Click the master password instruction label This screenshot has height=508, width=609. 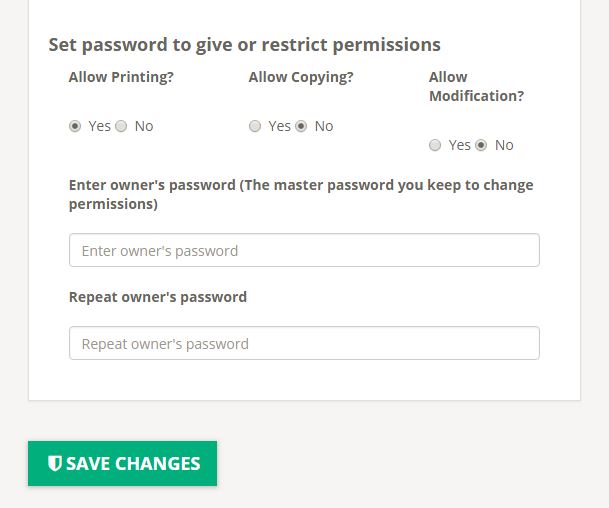click(x=300, y=194)
